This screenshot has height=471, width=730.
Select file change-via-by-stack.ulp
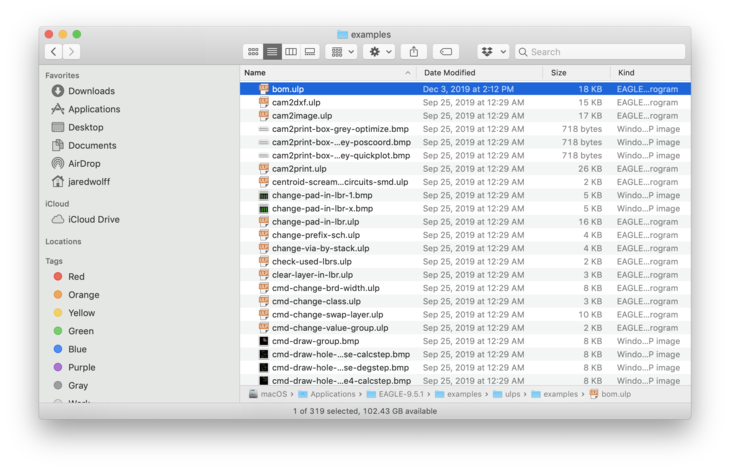(465, 248)
